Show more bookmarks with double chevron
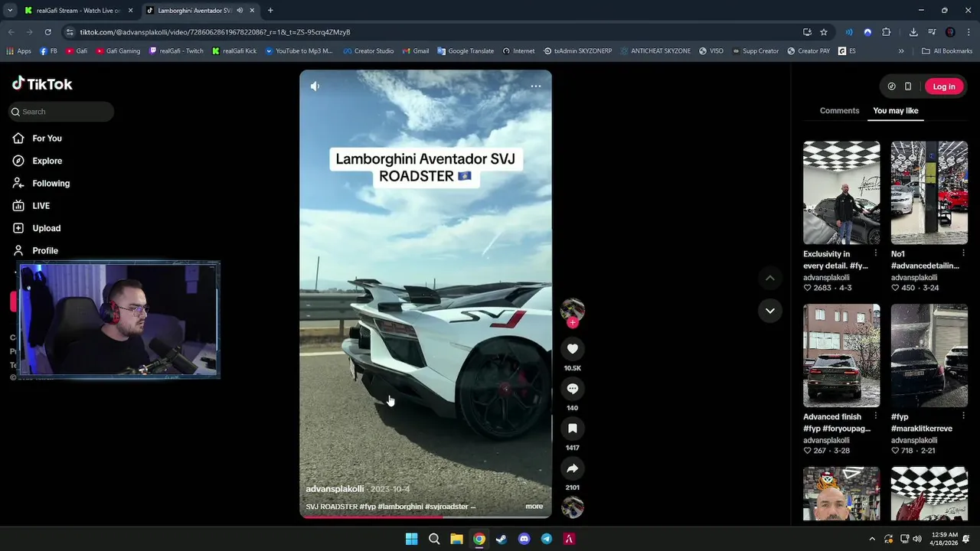 [901, 51]
